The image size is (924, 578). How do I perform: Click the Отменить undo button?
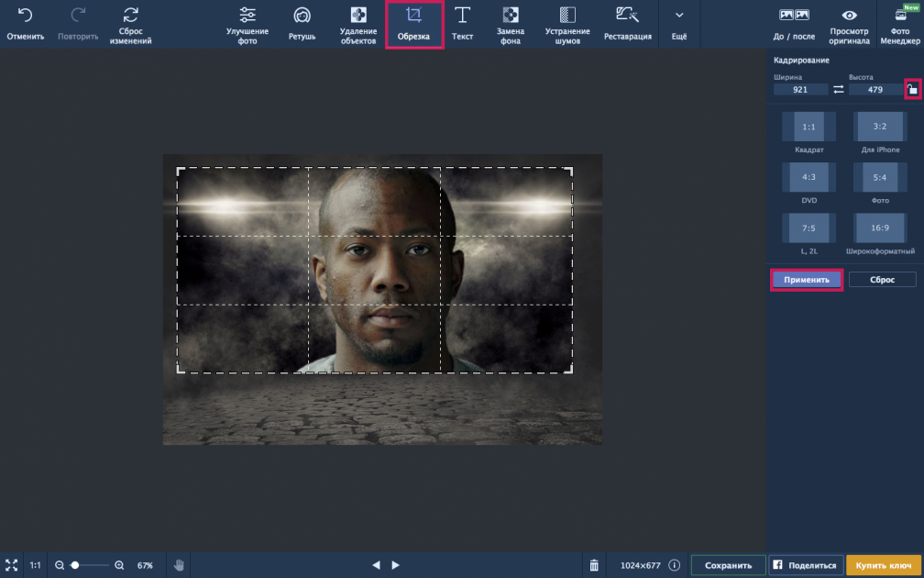point(26,25)
